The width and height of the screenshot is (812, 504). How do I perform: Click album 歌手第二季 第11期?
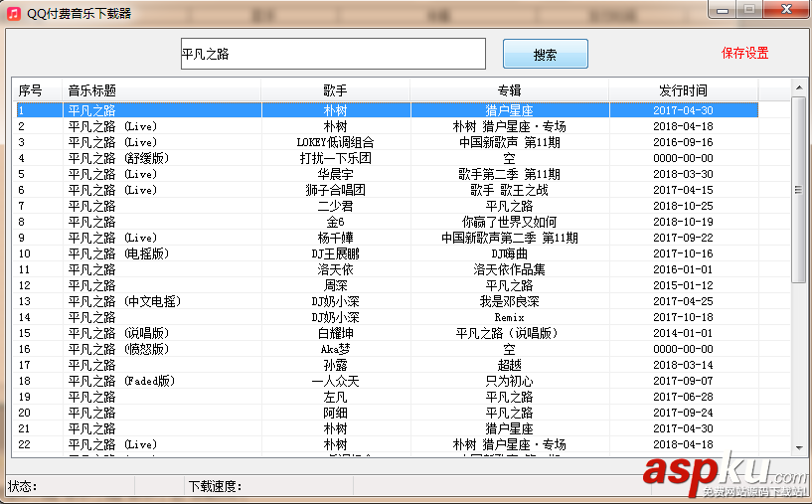coord(510,174)
